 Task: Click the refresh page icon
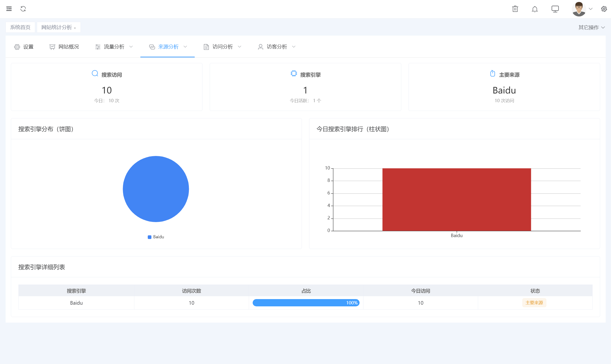(x=23, y=9)
